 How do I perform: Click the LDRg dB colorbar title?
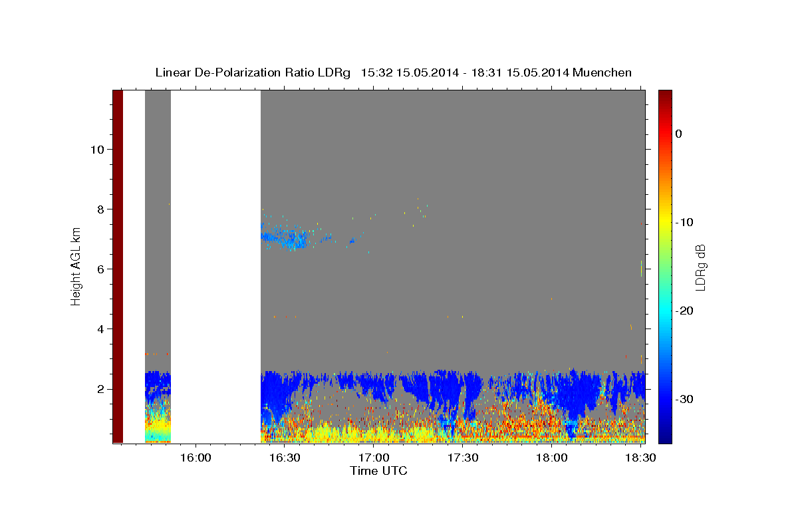click(x=700, y=267)
